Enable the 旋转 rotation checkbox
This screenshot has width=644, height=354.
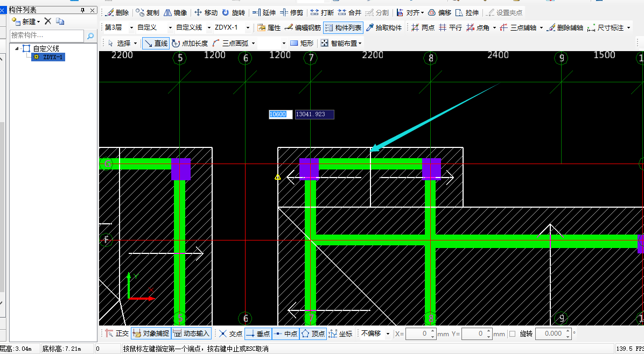pos(512,334)
